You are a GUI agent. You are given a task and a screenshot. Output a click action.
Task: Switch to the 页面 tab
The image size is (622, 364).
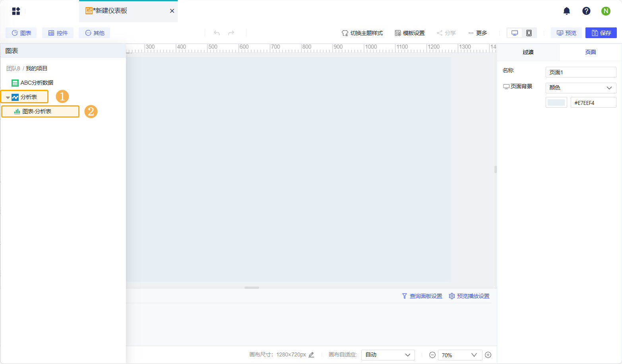pyautogui.click(x=590, y=52)
